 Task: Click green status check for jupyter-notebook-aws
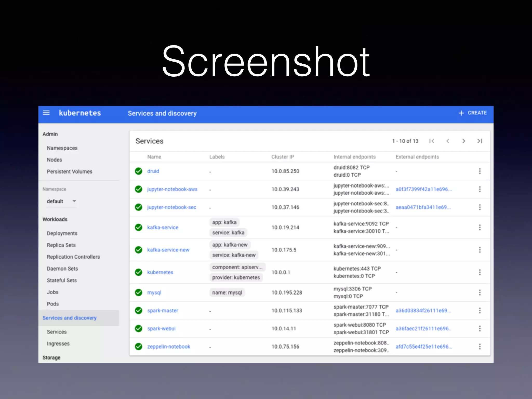tap(139, 189)
